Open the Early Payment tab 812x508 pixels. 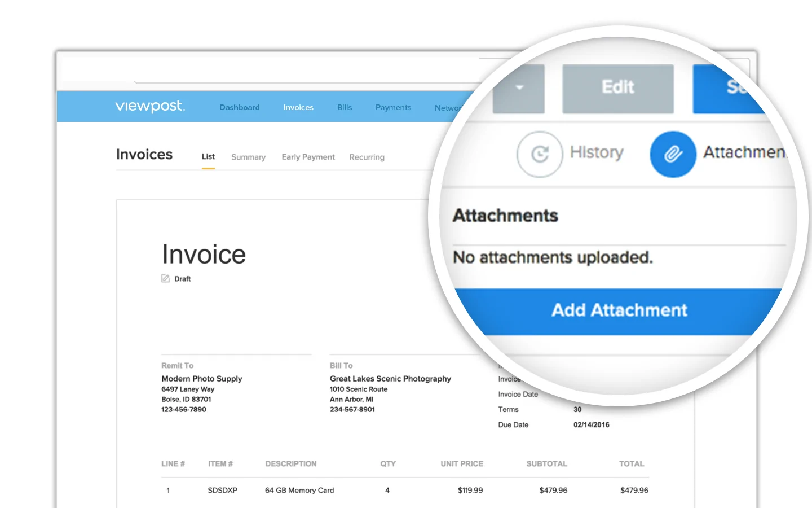click(308, 157)
